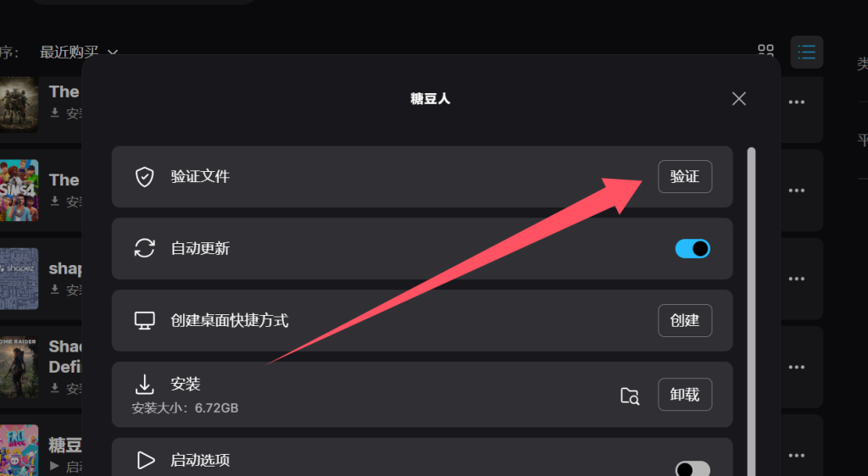The width and height of the screenshot is (868, 476).
Task: Switch library to list view
Action: click(x=807, y=53)
